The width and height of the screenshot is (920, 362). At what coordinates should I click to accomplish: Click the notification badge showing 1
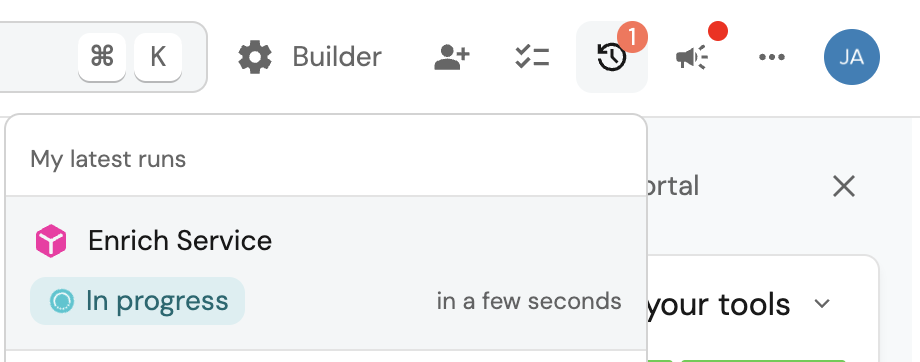(x=632, y=36)
